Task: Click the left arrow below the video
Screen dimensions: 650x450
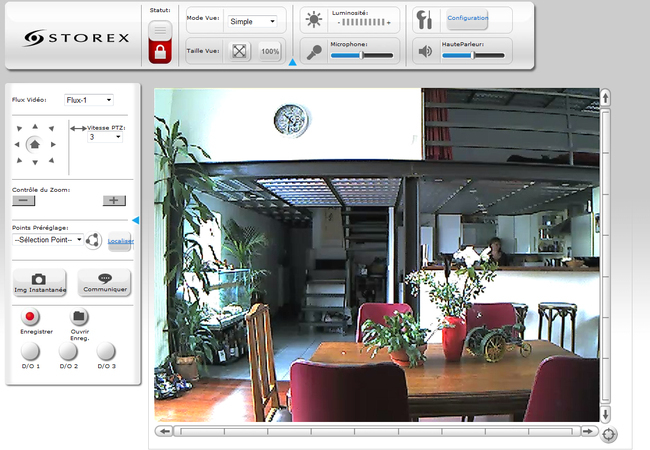Action: point(164,431)
